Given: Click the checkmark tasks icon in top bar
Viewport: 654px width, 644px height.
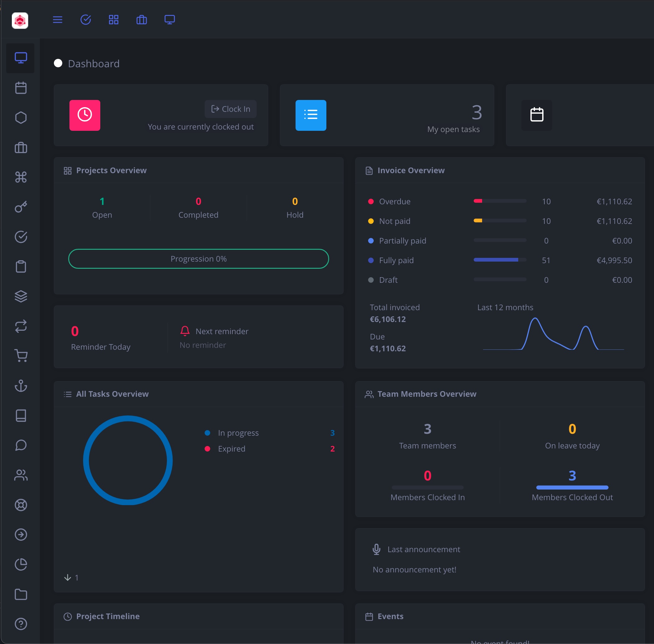Looking at the screenshot, I should point(86,20).
